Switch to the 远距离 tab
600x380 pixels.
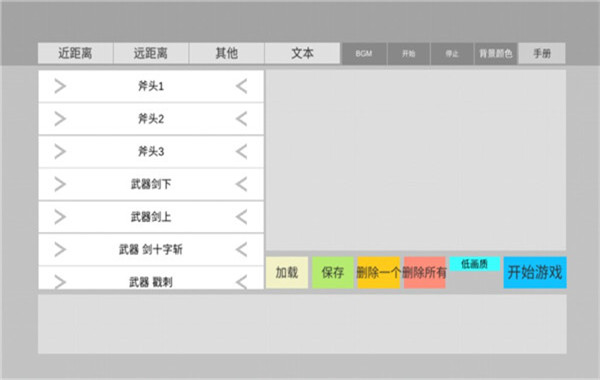click(x=151, y=53)
